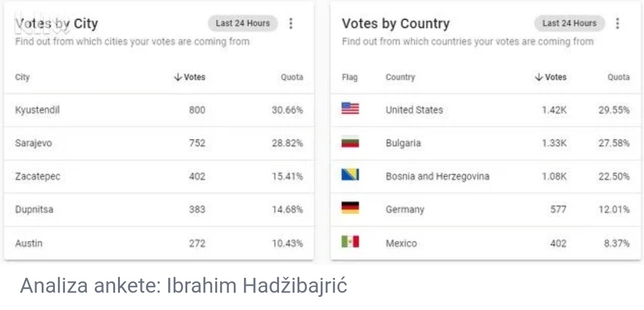Click the Germany flag icon
644x310 pixels.
point(351,208)
